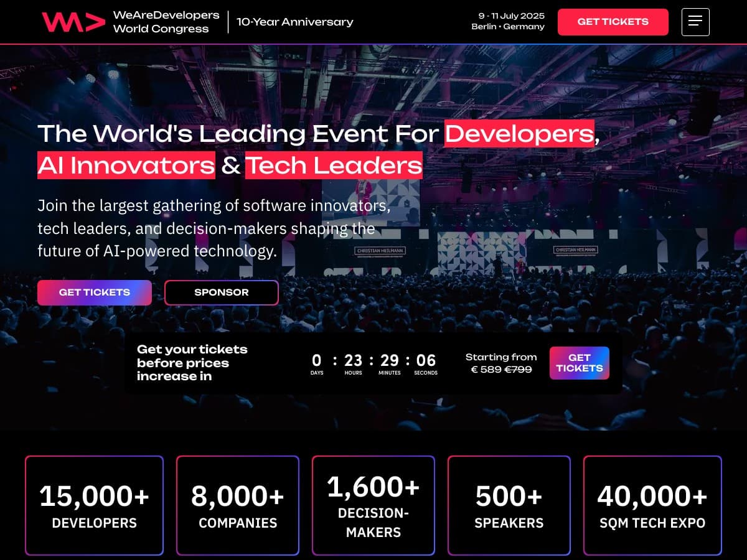Click the highlighted AI Innovators text
747x560 pixels.
[x=126, y=166]
